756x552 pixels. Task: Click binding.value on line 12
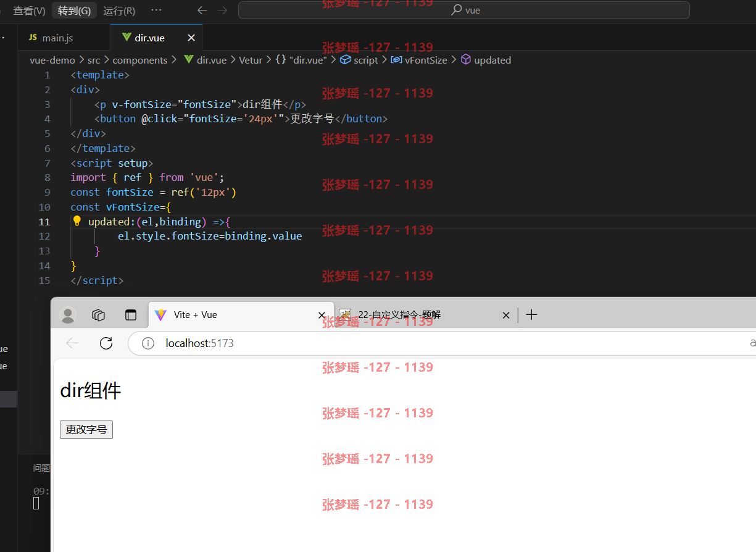click(x=264, y=236)
